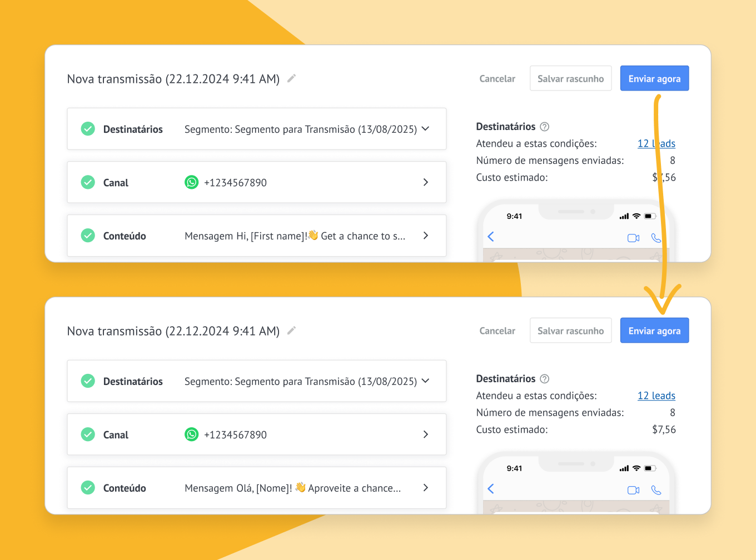The height and width of the screenshot is (560, 756).
Task: Open the '12 leads' link in the lower panel
Action: click(x=656, y=396)
